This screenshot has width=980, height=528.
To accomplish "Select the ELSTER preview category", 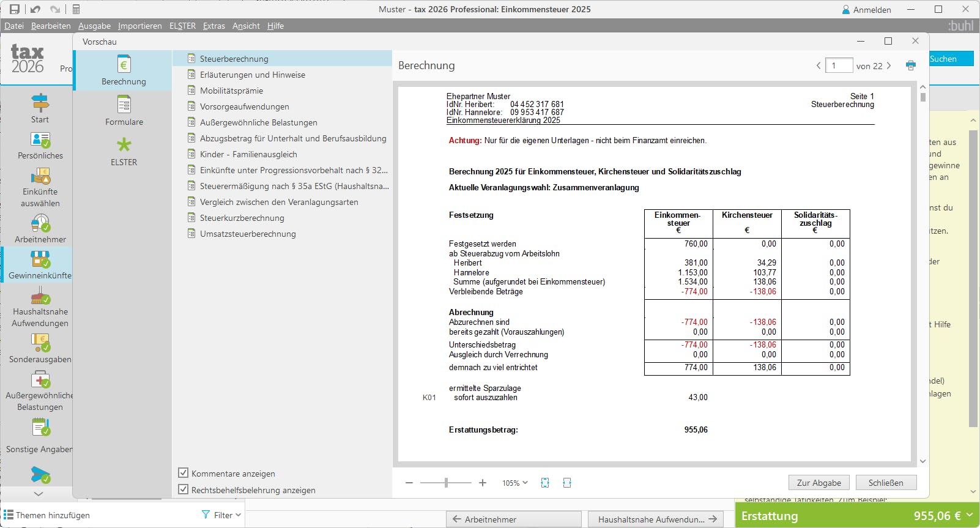I will pyautogui.click(x=124, y=152).
